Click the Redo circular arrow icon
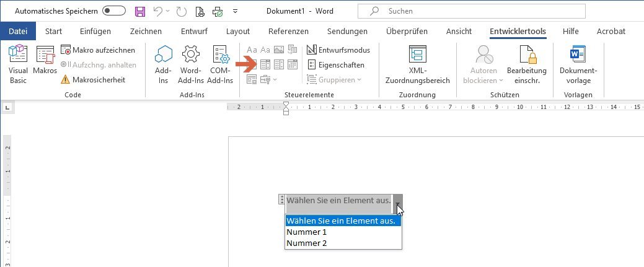 (182, 12)
